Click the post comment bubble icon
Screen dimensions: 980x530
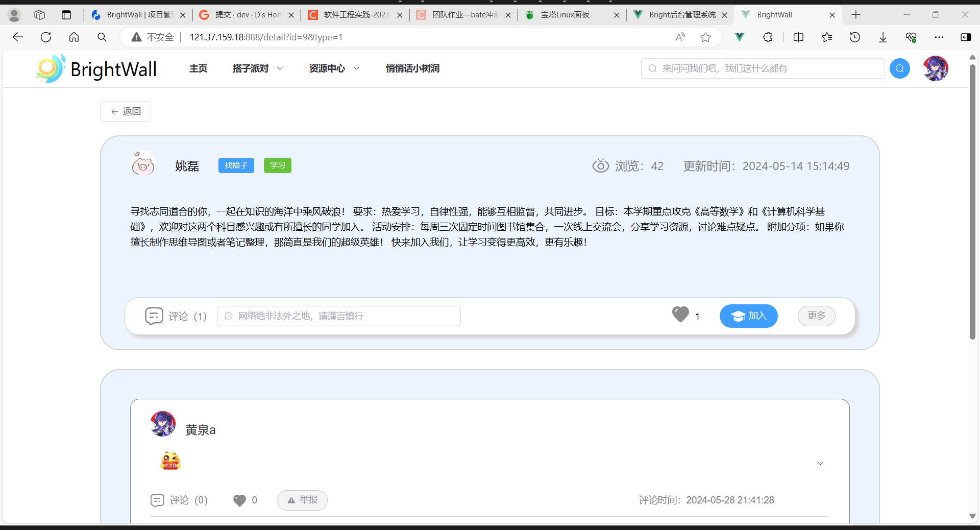click(154, 316)
